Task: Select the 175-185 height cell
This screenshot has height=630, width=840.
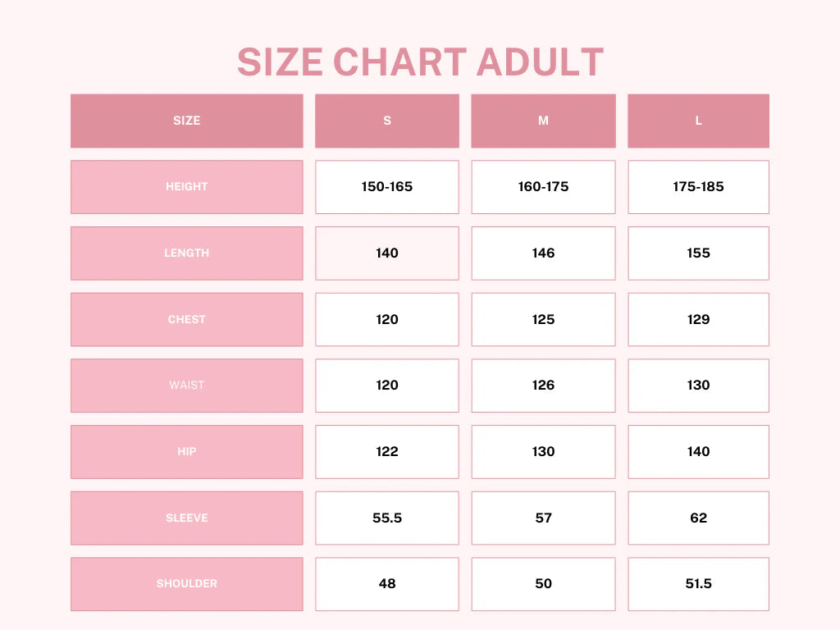Action: click(x=698, y=187)
